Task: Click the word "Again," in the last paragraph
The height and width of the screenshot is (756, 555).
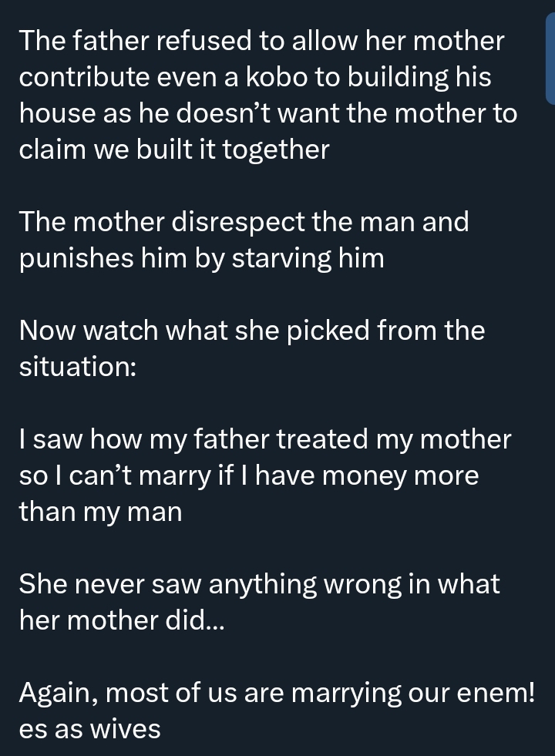Action: pyautogui.click(x=59, y=694)
